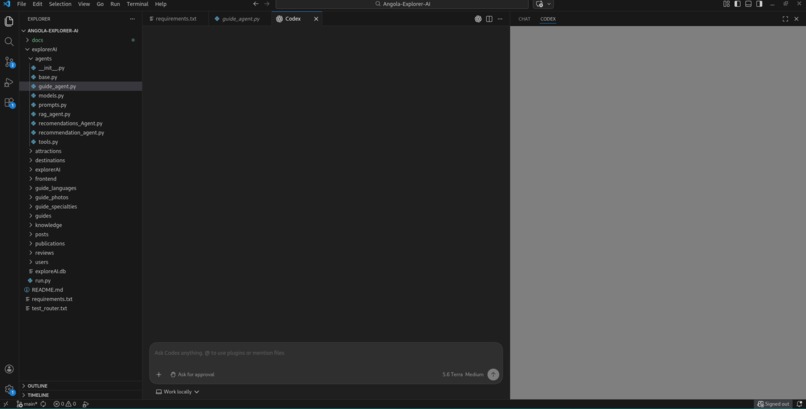Expand the frontend folder
Image resolution: width=806 pixels, height=409 pixels.
click(x=80, y=179)
